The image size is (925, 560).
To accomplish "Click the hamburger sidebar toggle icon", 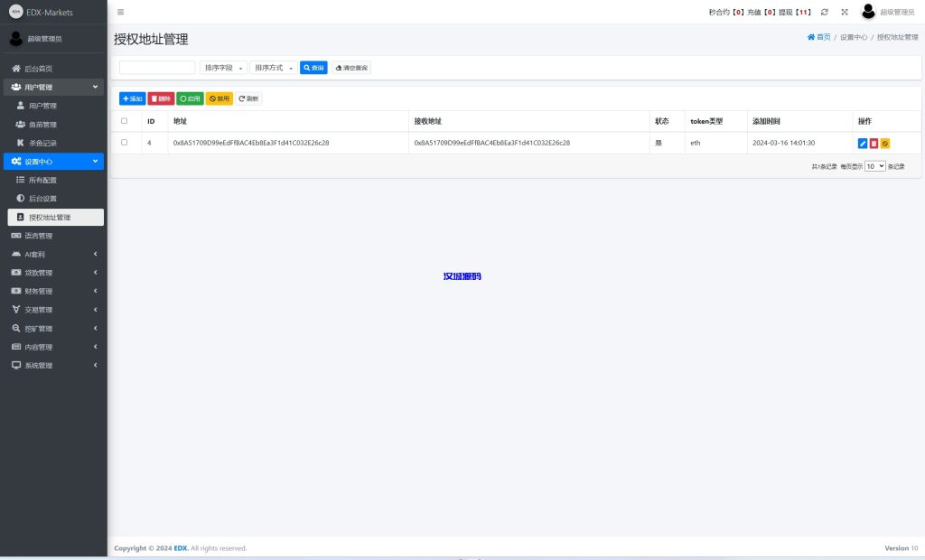I will click(121, 12).
